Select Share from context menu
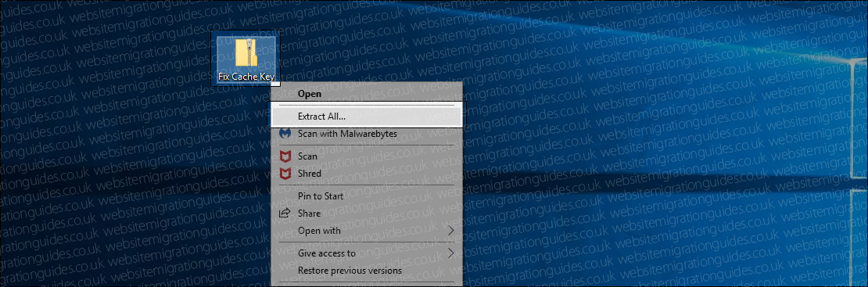 pyautogui.click(x=367, y=213)
